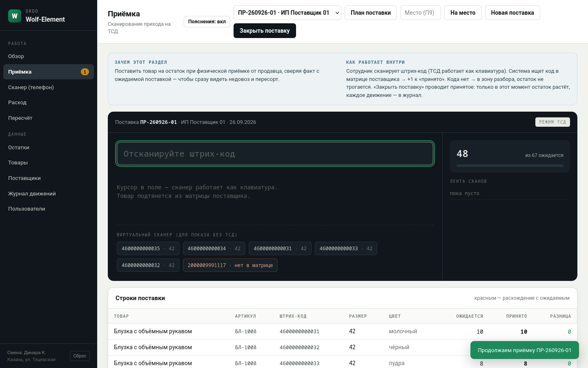Click the Сброс shift reset button
This screenshot has height=368, width=588.
[80, 356]
